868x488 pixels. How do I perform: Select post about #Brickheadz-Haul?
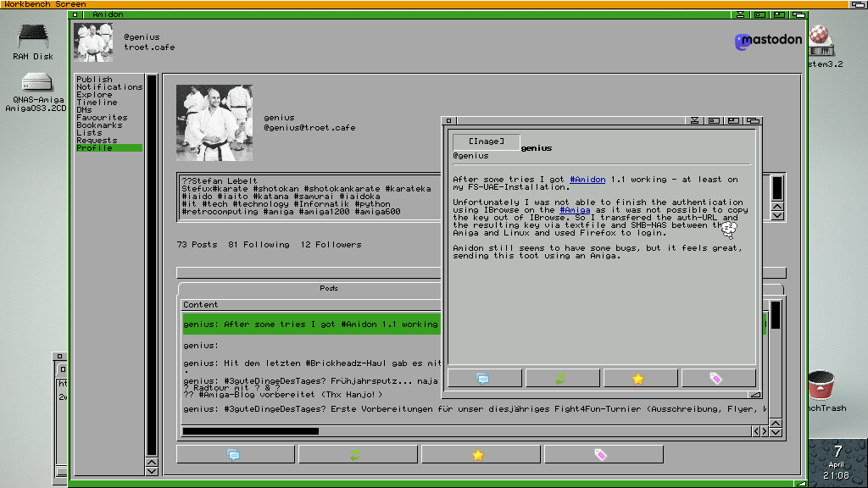click(x=311, y=363)
